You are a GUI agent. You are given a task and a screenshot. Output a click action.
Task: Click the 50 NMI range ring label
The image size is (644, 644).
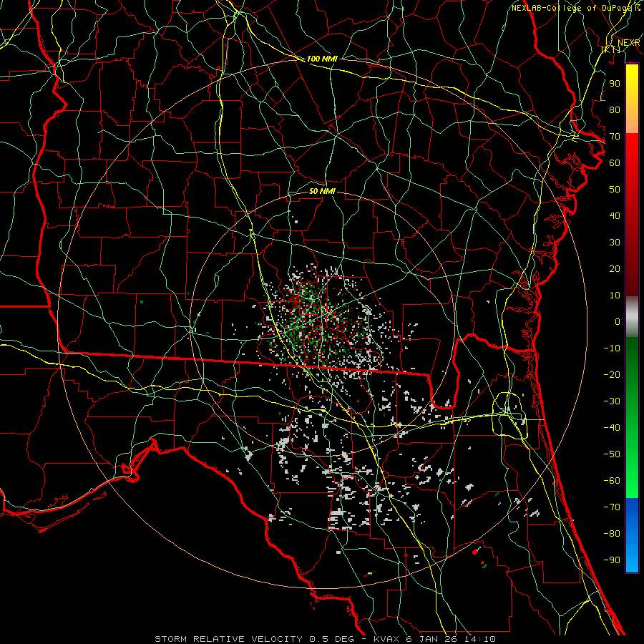point(322,191)
